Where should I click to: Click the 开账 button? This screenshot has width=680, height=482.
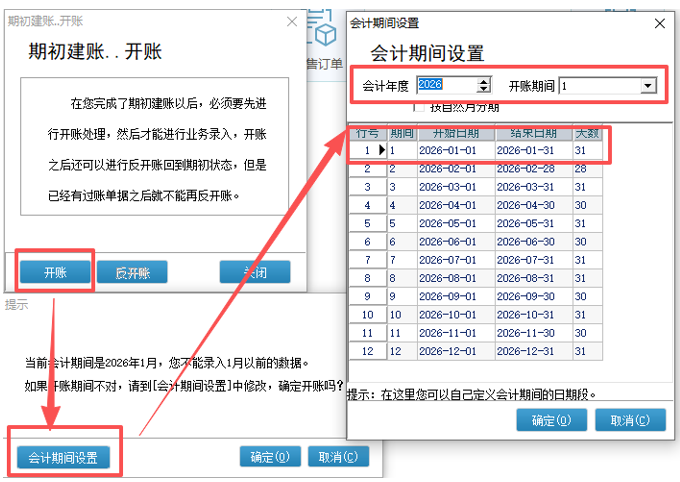tap(55, 272)
